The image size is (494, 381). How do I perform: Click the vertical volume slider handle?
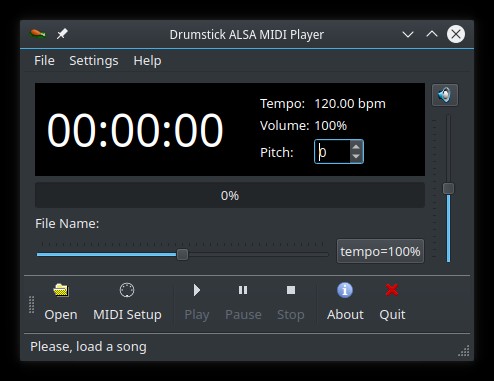pyautogui.click(x=448, y=188)
